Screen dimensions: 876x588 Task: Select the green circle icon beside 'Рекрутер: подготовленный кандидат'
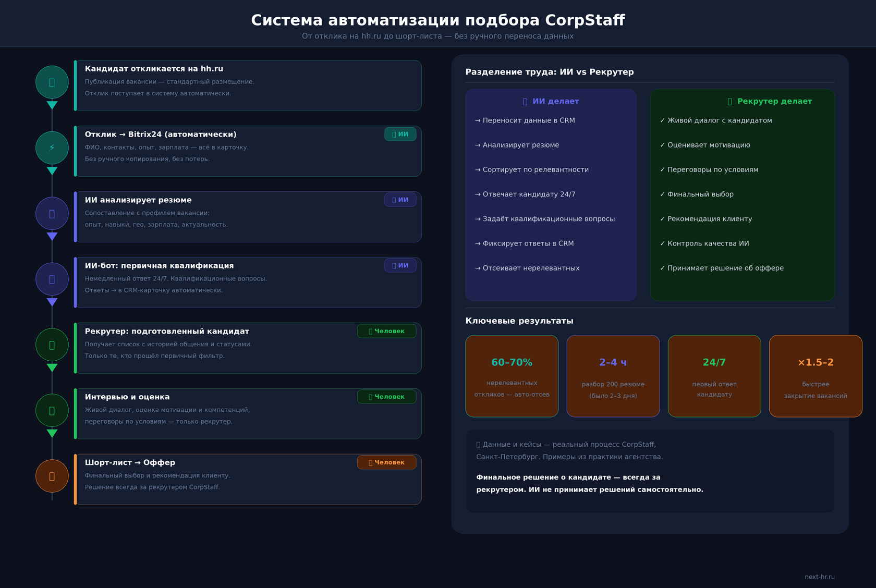click(x=52, y=345)
